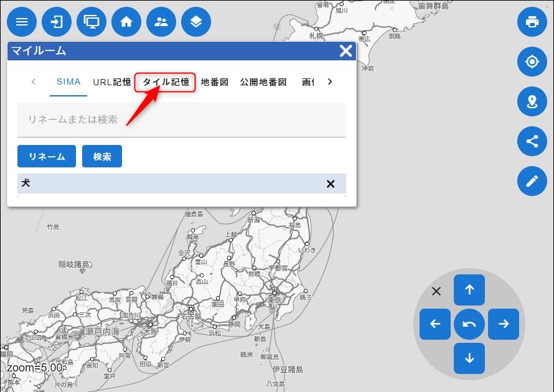554x392 pixels.
Task: Click the map pin marker icon
Action: point(532,101)
